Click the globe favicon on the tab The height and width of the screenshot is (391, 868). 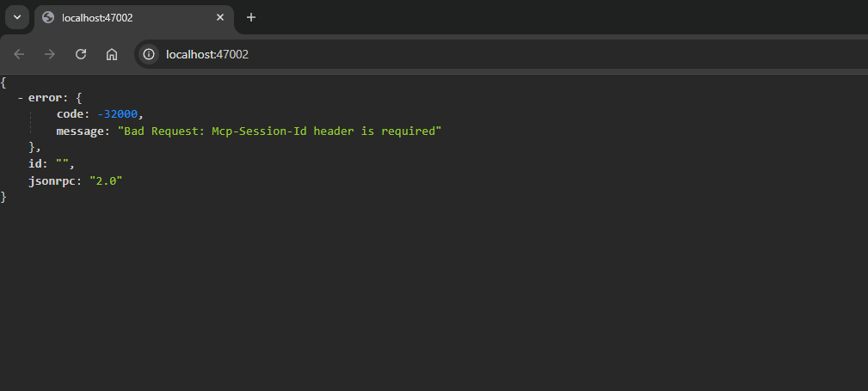point(48,17)
